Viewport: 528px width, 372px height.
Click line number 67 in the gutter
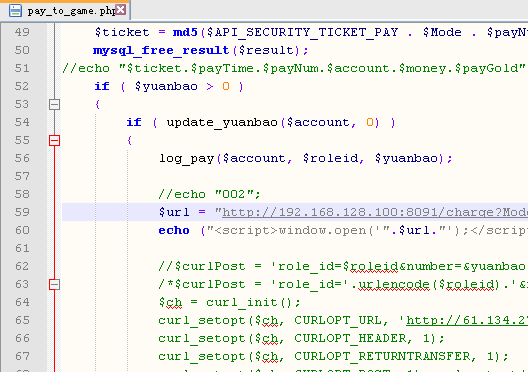coord(22,357)
